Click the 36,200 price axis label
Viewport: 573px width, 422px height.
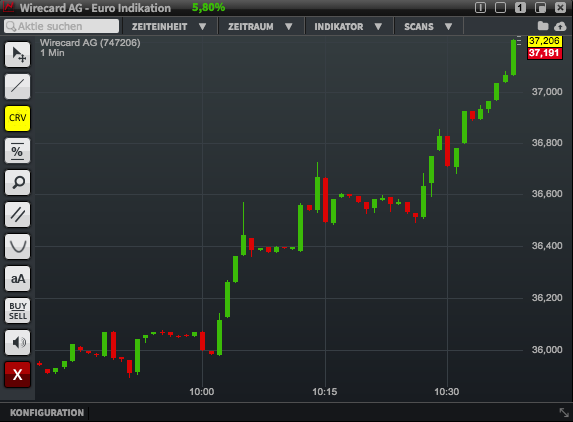[547, 298]
